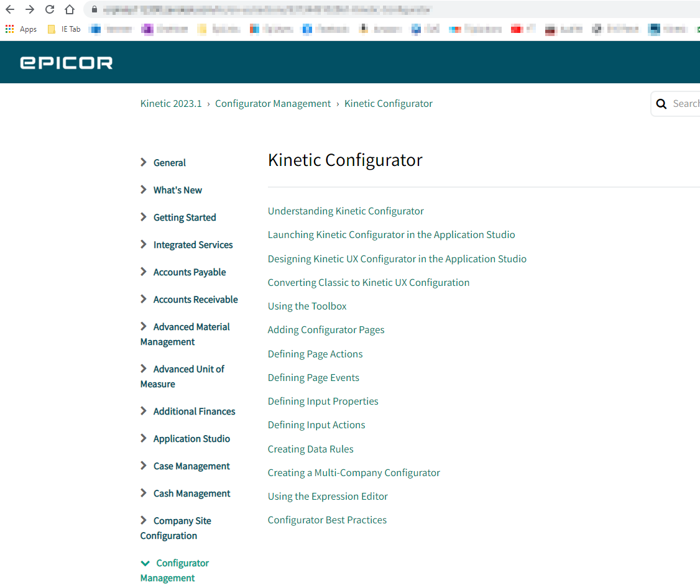Screen dimensions: 700x588
Task: Select Accounts Receivable in the sidebar
Action: coord(196,299)
